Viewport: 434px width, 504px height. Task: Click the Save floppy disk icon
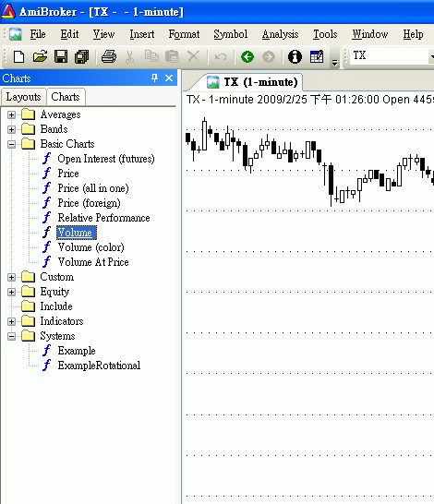[x=61, y=57]
